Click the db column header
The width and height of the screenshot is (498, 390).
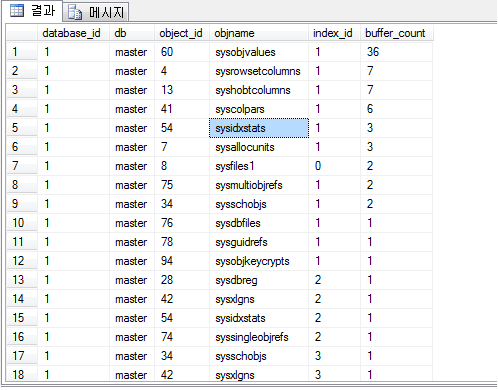[x=132, y=33]
